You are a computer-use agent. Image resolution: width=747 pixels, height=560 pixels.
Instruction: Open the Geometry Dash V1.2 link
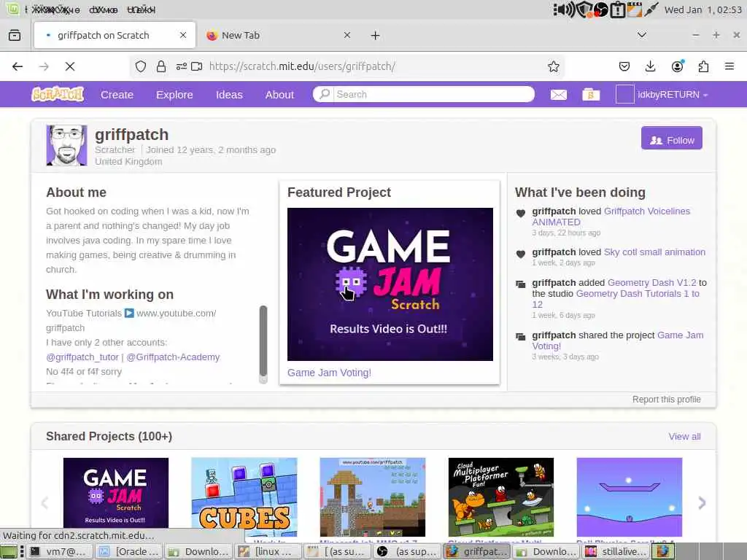651,282
